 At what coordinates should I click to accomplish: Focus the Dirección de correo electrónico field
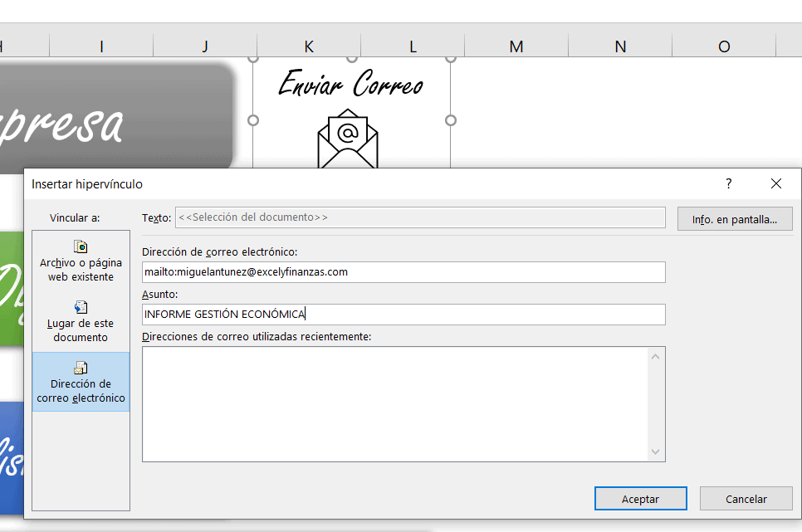[403, 272]
